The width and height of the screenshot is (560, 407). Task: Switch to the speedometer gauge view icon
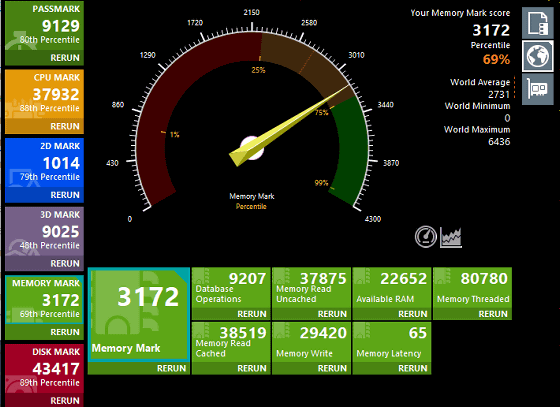pos(425,236)
